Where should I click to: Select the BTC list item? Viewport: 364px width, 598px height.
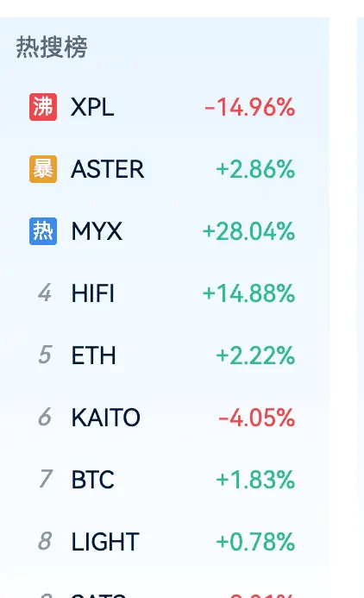[x=162, y=480]
